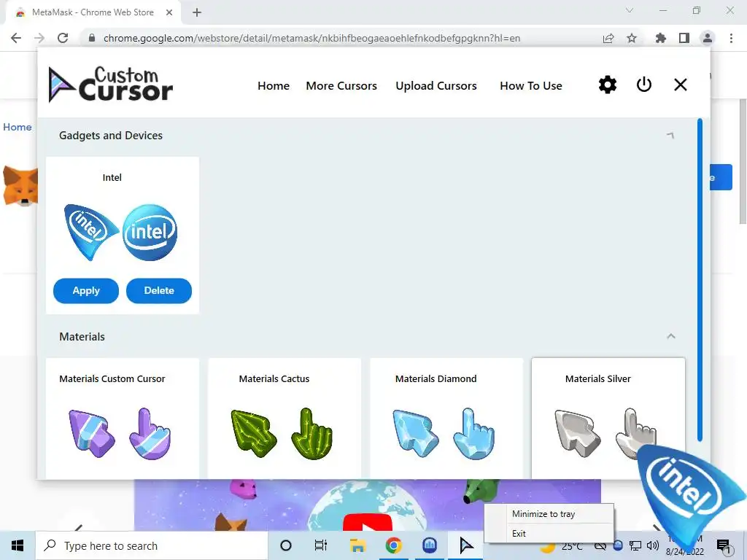
Task: Click the taskbar search box
Action: click(152, 545)
